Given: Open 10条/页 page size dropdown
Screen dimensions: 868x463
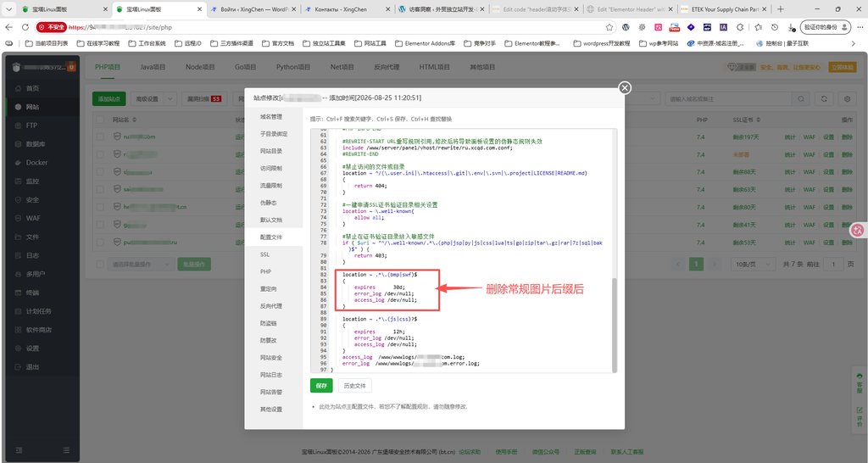Looking at the screenshot, I should 753,265.
